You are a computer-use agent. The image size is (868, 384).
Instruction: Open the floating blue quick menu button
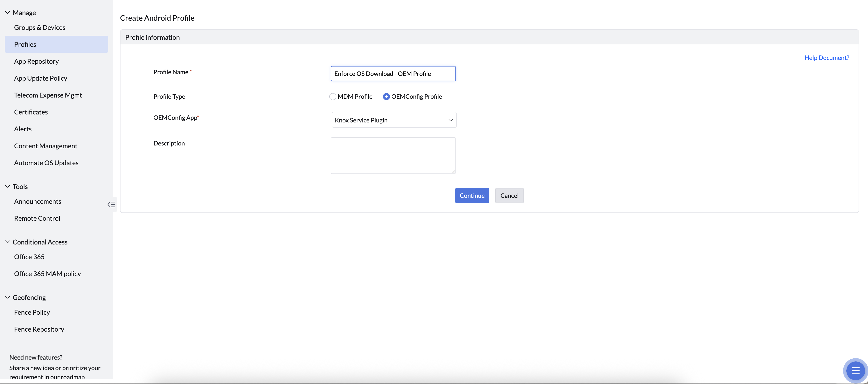(x=855, y=371)
